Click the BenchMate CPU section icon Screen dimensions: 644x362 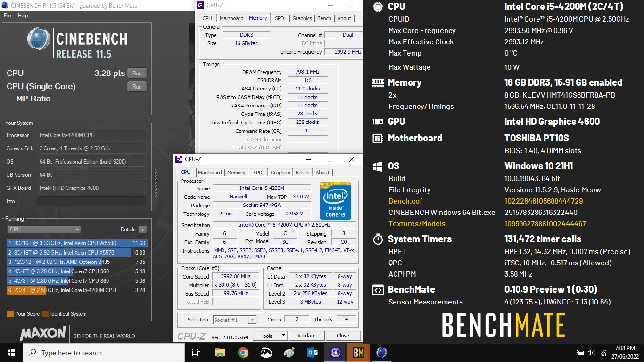coord(378,7)
